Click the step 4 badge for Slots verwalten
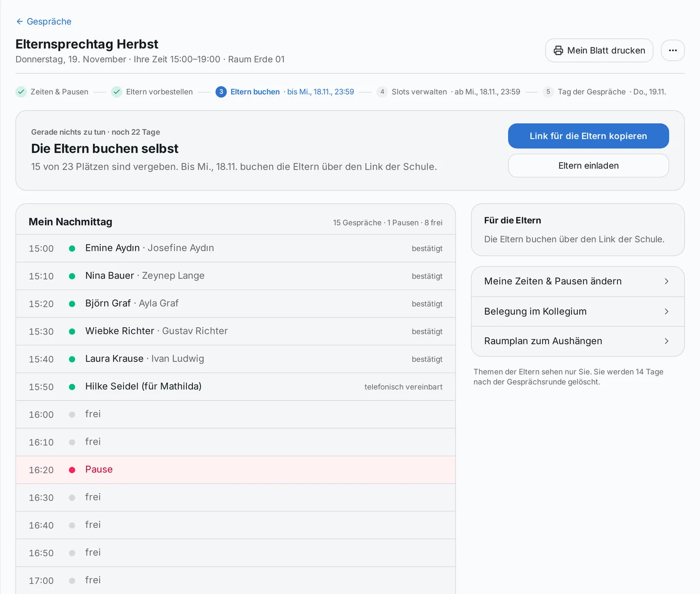The image size is (700, 594). point(382,92)
